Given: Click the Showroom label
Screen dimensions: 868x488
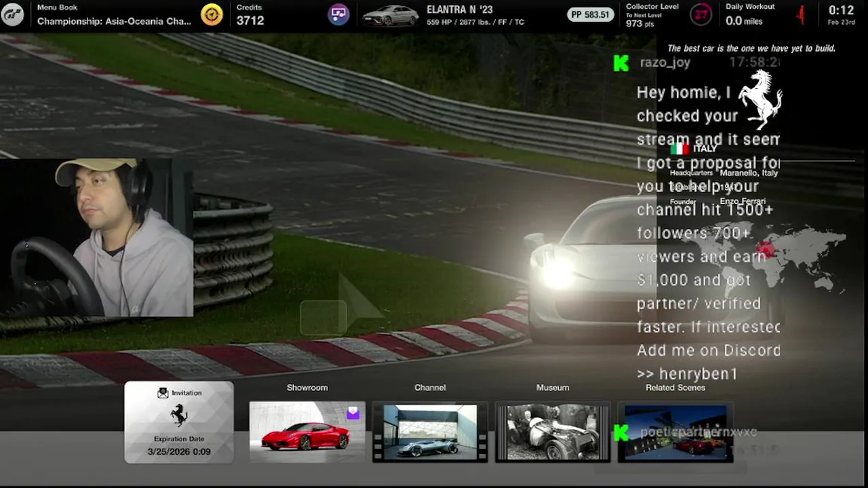Looking at the screenshot, I should pos(307,388).
